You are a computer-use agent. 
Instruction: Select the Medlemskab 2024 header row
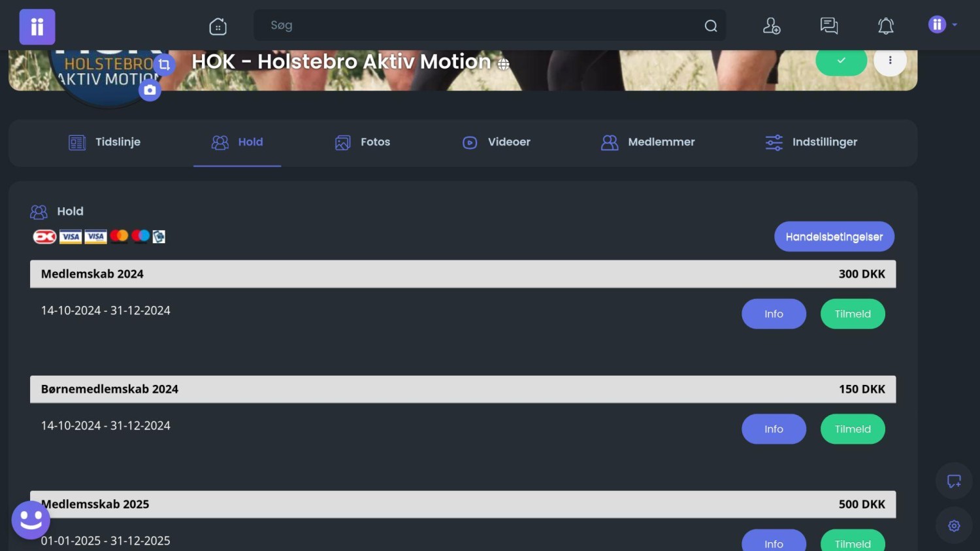point(463,274)
